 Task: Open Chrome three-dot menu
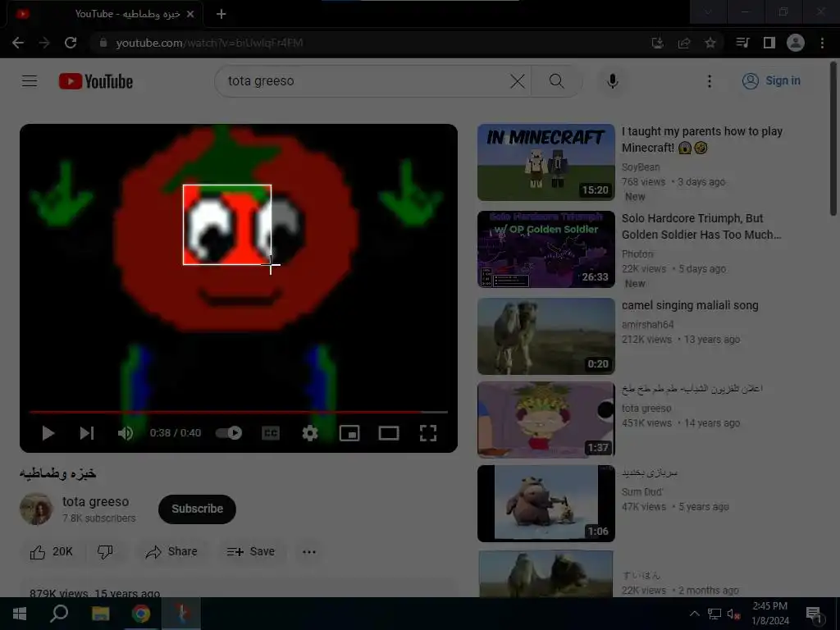[822, 43]
